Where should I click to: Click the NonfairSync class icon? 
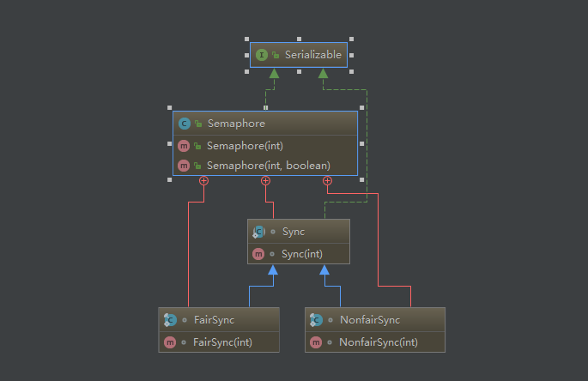click(x=316, y=320)
